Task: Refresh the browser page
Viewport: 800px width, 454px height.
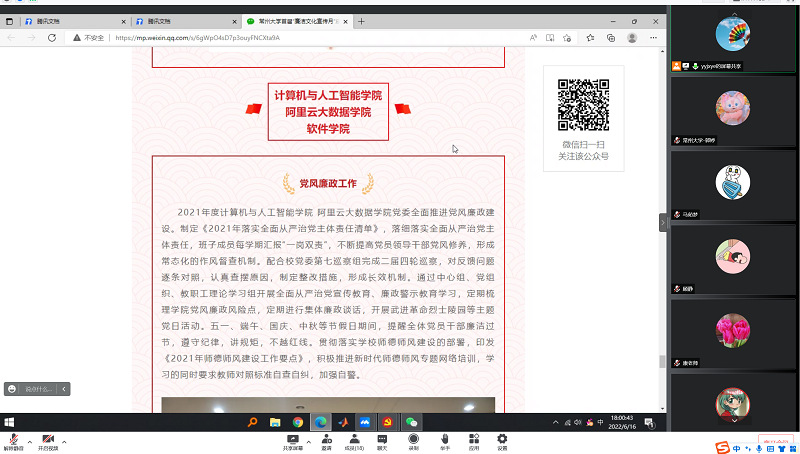Action: pos(52,38)
